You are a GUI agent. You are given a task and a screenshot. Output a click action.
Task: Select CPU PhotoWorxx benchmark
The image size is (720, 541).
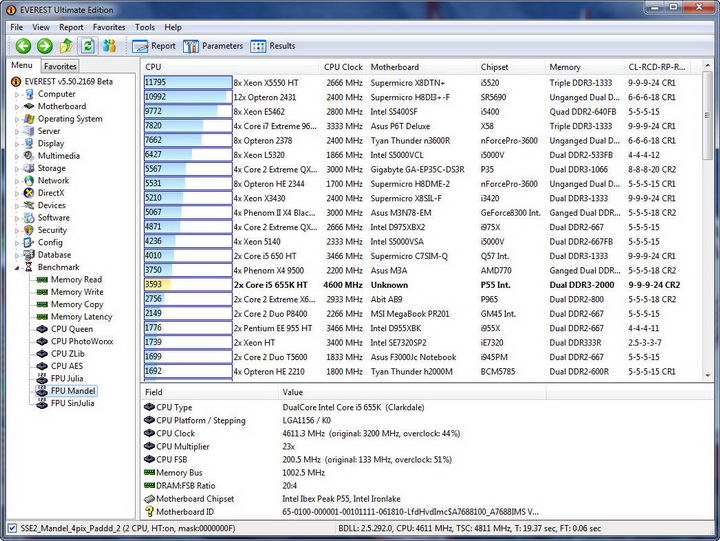point(82,342)
